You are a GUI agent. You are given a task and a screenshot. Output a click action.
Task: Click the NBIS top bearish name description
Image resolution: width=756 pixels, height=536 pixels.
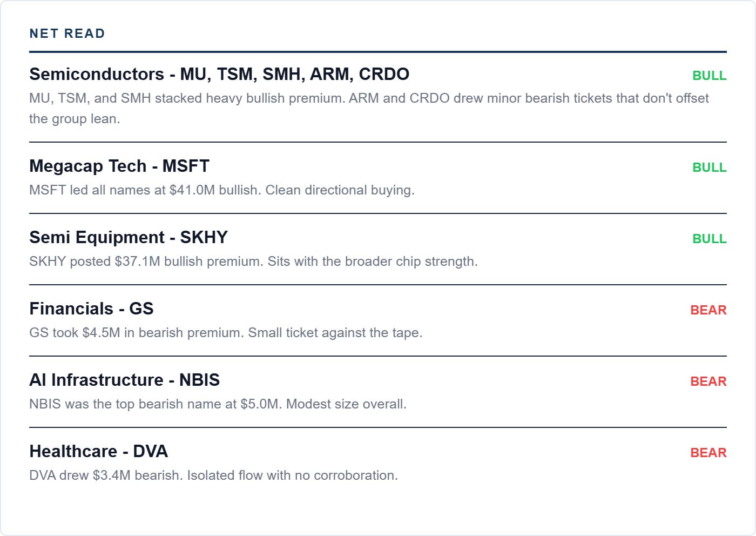coord(218,404)
